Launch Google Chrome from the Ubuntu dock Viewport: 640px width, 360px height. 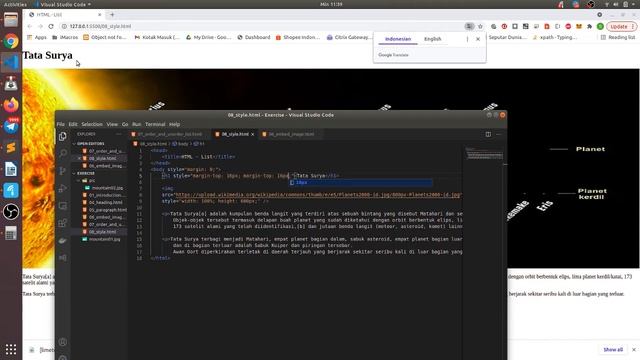[11, 41]
